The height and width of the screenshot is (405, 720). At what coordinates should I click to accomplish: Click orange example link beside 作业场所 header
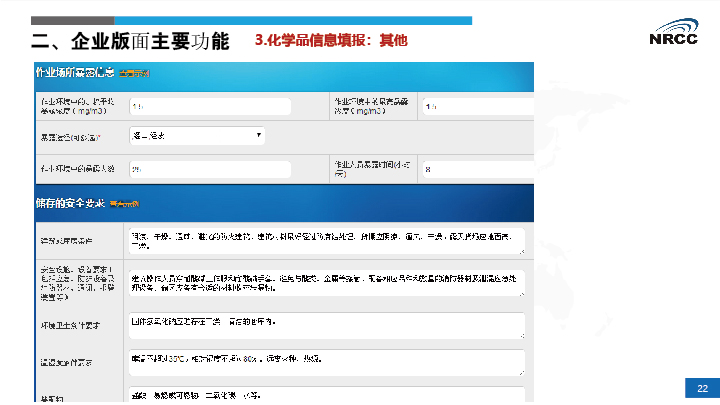pyautogui.click(x=134, y=74)
